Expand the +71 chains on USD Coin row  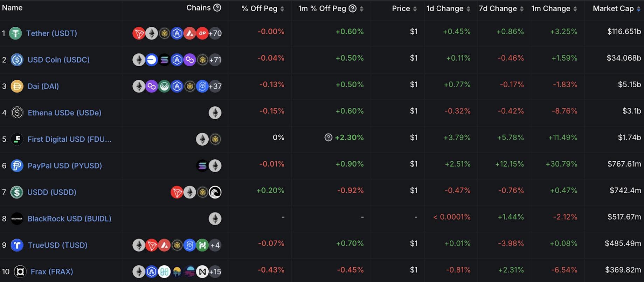[215, 60]
